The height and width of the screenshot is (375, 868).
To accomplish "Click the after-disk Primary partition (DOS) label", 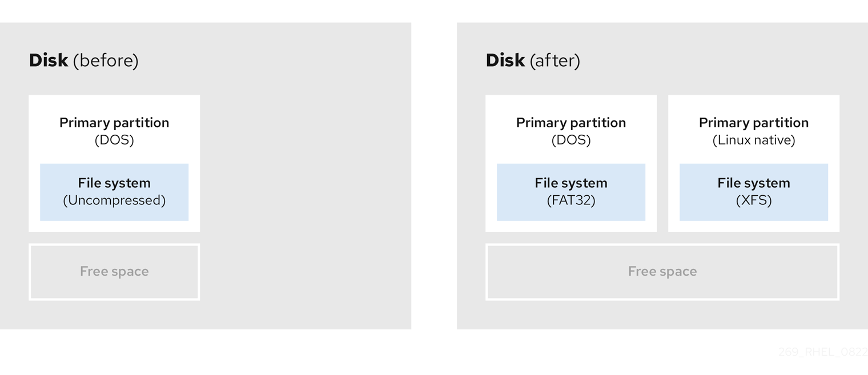I will click(571, 131).
